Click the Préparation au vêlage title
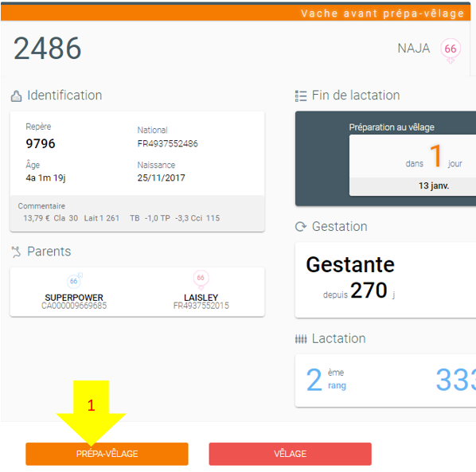The width and height of the screenshot is (476, 472). coord(392,127)
